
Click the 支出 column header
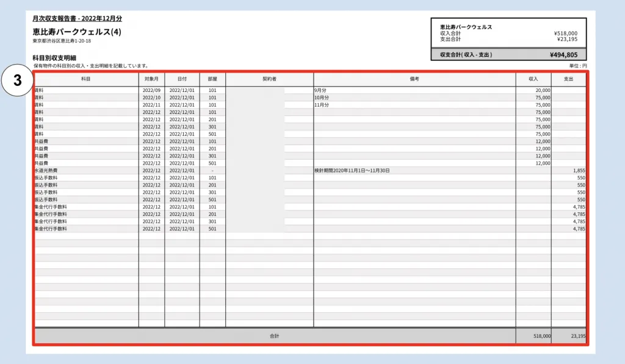pos(568,79)
